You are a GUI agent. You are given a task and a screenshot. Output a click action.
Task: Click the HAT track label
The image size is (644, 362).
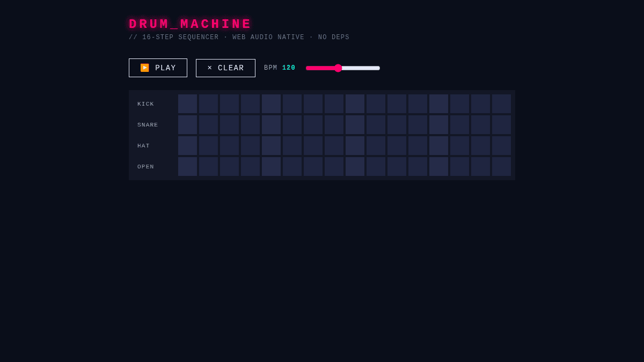[x=143, y=146]
